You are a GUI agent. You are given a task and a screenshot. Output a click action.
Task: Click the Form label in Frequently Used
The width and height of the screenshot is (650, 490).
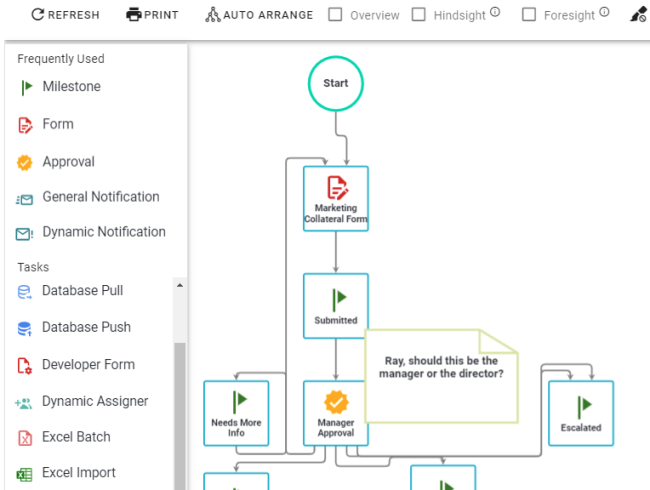coord(58,124)
